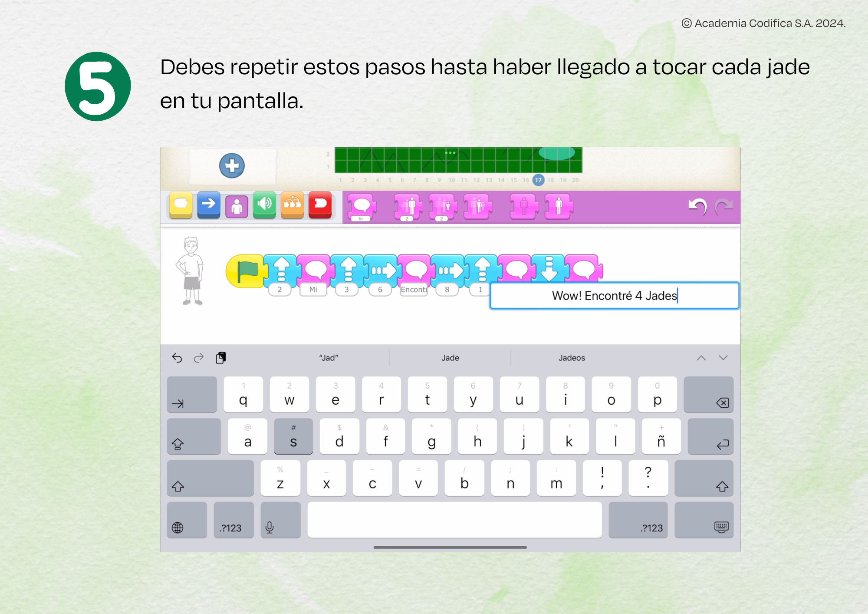Click into the 'Wow! Encontré 4 Jades' text box
Image resolution: width=868 pixels, height=614 pixels.
tap(614, 296)
